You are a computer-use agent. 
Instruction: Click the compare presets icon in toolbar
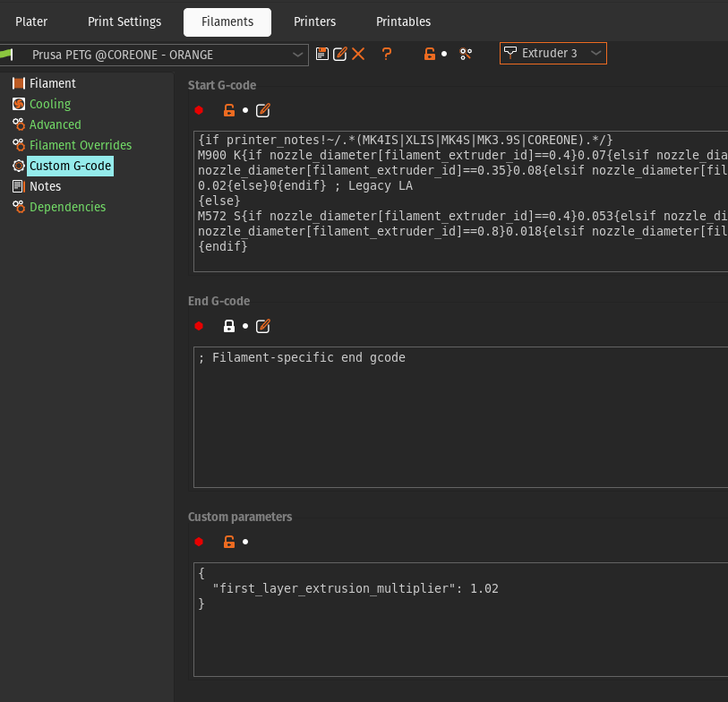click(466, 54)
